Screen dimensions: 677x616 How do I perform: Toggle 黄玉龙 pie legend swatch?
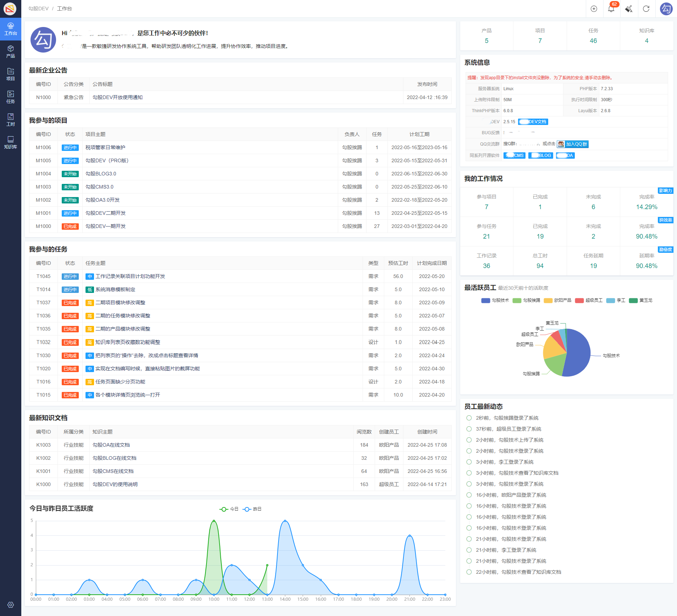click(x=633, y=301)
